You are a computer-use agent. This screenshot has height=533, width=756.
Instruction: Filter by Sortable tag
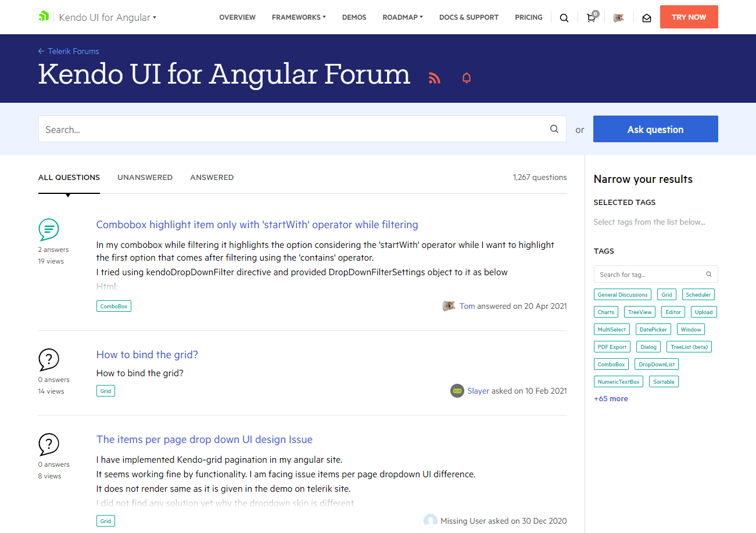point(664,381)
